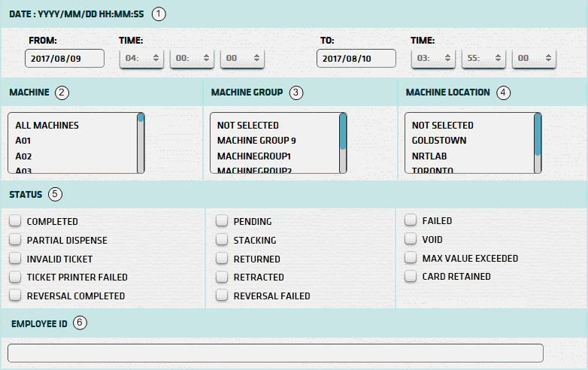588x370 pixels.
Task: Click the TO date field 2017/08/10
Action: [356, 59]
